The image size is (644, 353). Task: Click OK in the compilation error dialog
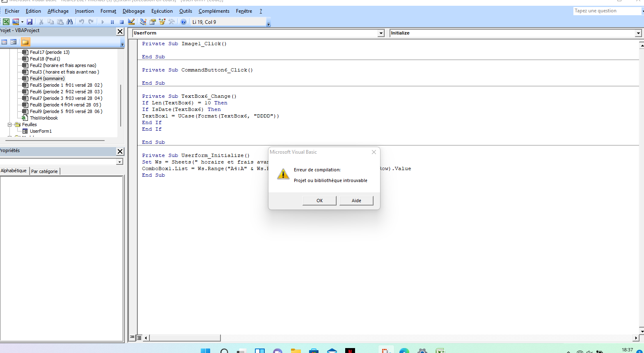point(319,201)
